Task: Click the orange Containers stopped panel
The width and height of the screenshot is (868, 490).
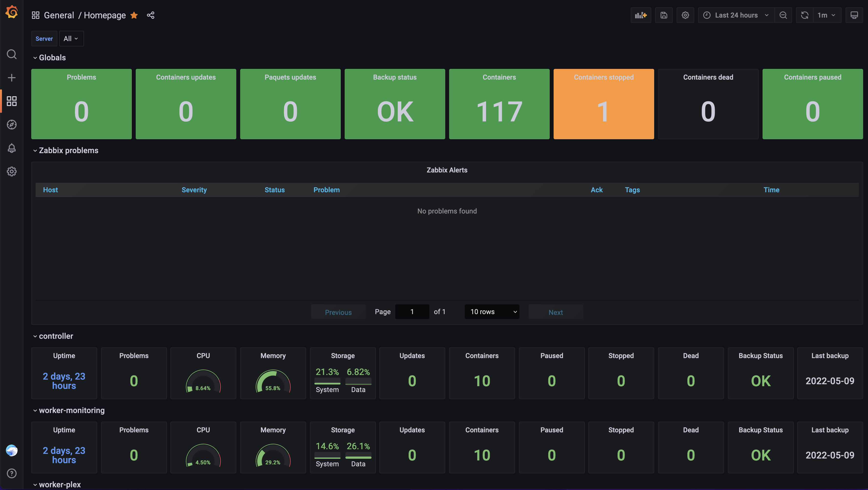Action: (603, 104)
